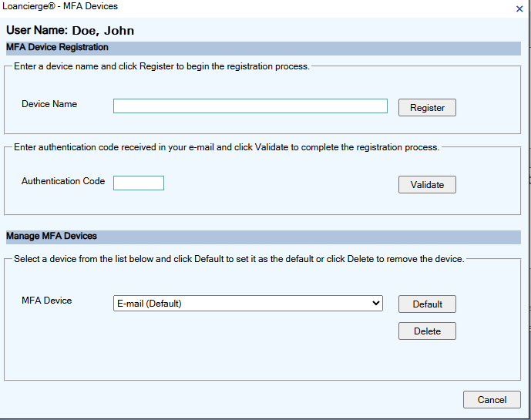Click the MFA Device Registration section header

[x=58, y=48]
